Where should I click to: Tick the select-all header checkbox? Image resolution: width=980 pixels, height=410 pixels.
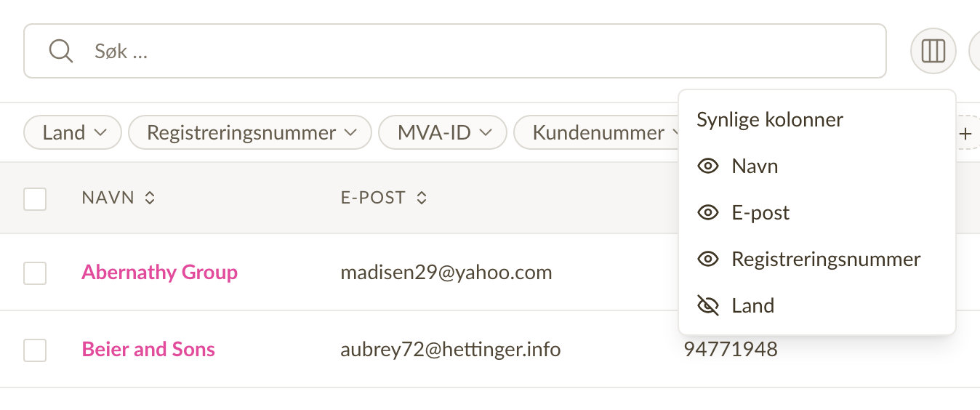[35, 198]
